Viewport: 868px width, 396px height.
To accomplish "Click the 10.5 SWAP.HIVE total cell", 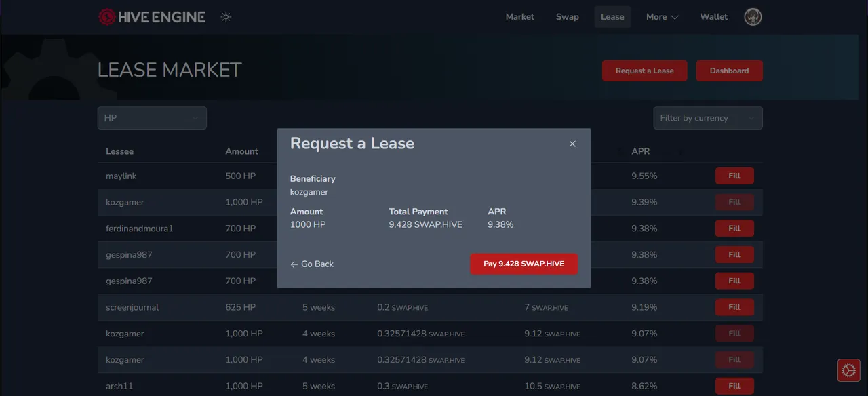I will 552,386.
